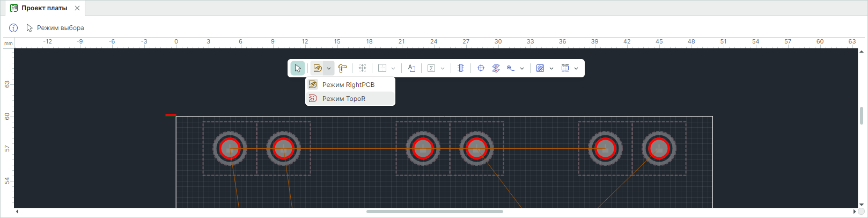Click the blue via/trace tool icon
868x218 pixels.
511,68
